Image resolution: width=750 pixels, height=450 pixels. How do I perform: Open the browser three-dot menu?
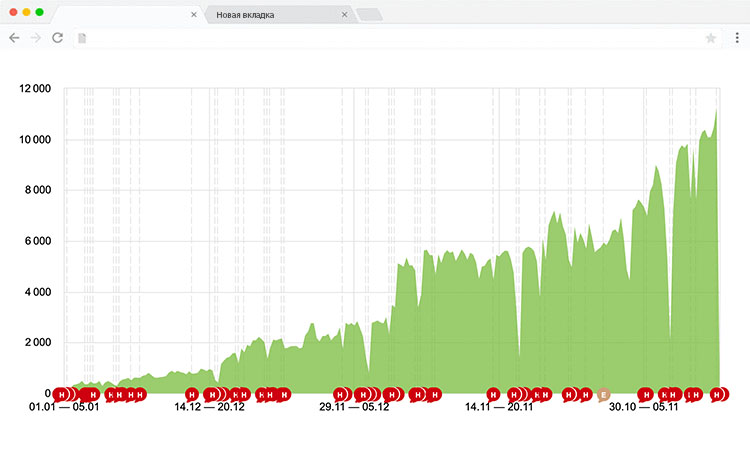[x=736, y=37]
